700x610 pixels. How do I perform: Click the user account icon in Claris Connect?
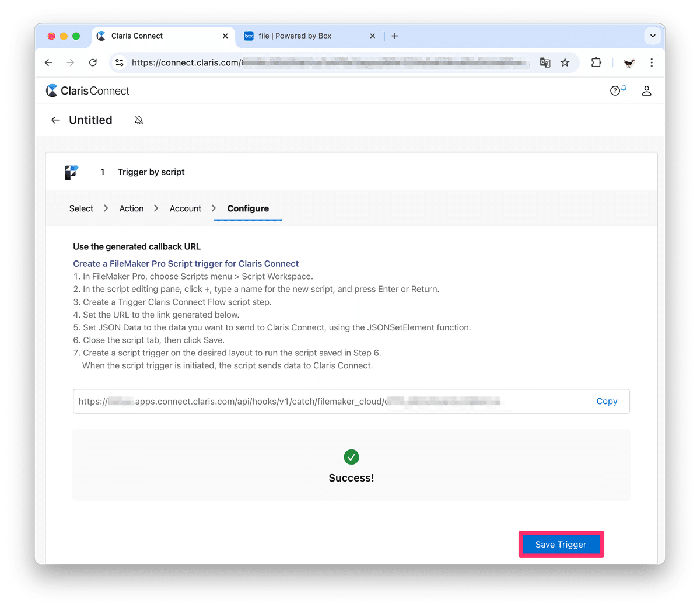[x=646, y=90]
